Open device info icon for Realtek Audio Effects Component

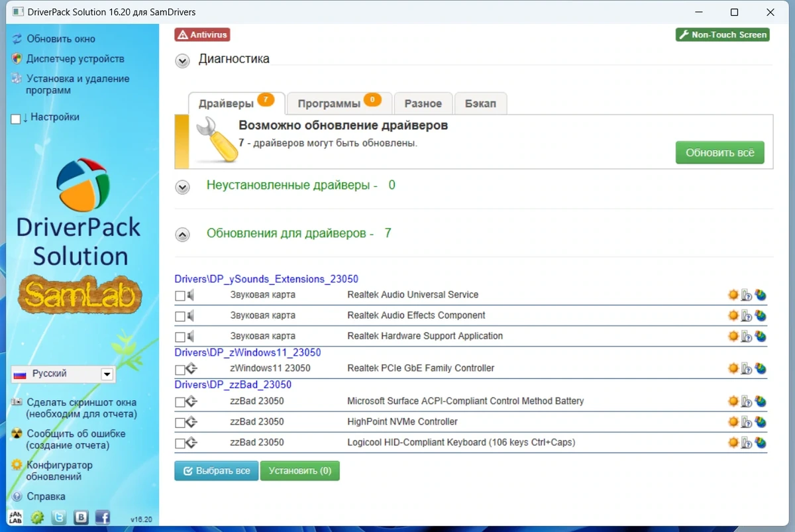click(x=747, y=316)
